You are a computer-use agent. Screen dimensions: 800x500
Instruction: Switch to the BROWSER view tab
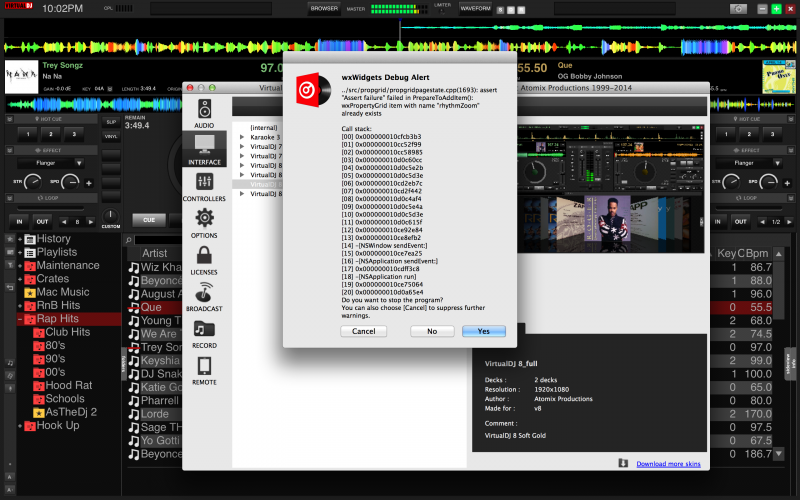pyautogui.click(x=323, y=8)
